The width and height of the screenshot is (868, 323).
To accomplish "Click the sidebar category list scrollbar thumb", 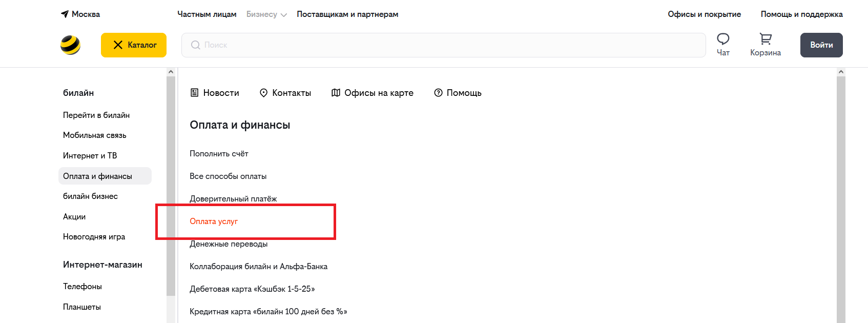I will (x=171, y=186).
